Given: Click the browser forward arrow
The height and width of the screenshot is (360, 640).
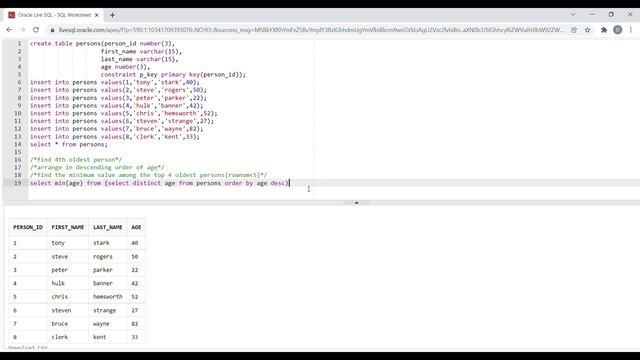Looking at the screenshot, I should tap(22, 30).
